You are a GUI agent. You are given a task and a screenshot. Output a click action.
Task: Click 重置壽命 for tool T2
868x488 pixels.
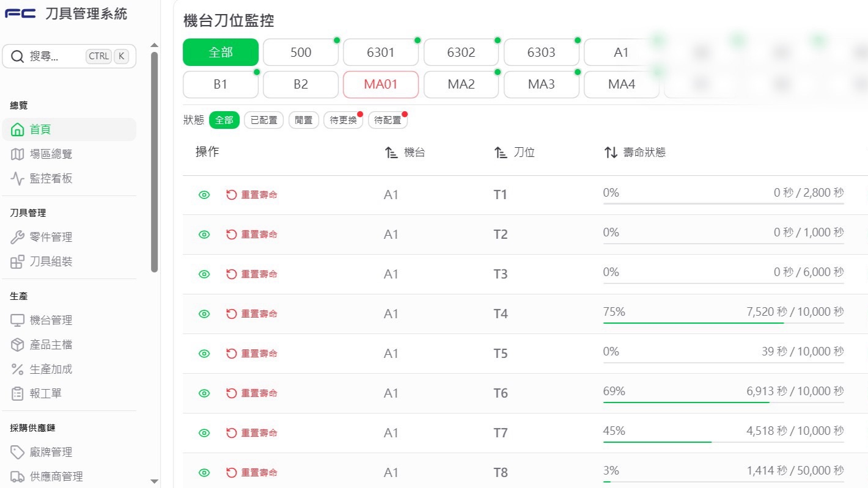251,235
